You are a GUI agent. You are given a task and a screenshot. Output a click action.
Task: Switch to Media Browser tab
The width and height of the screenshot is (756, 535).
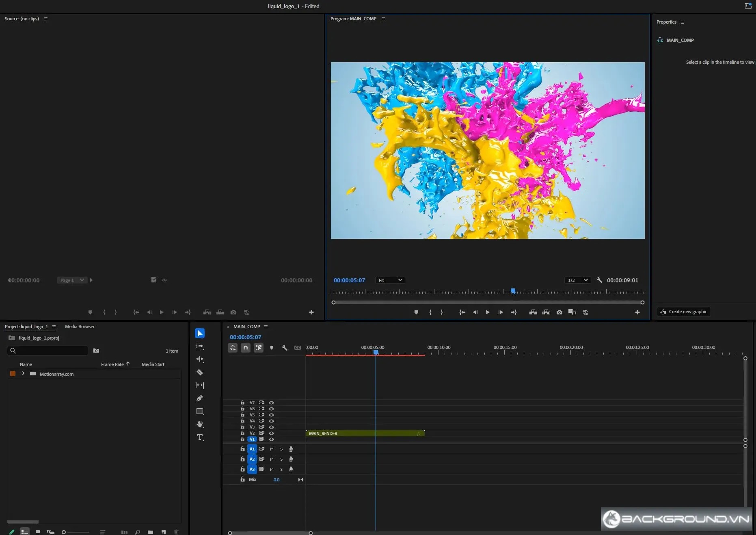pyautogui.click(x=80, y=327)
